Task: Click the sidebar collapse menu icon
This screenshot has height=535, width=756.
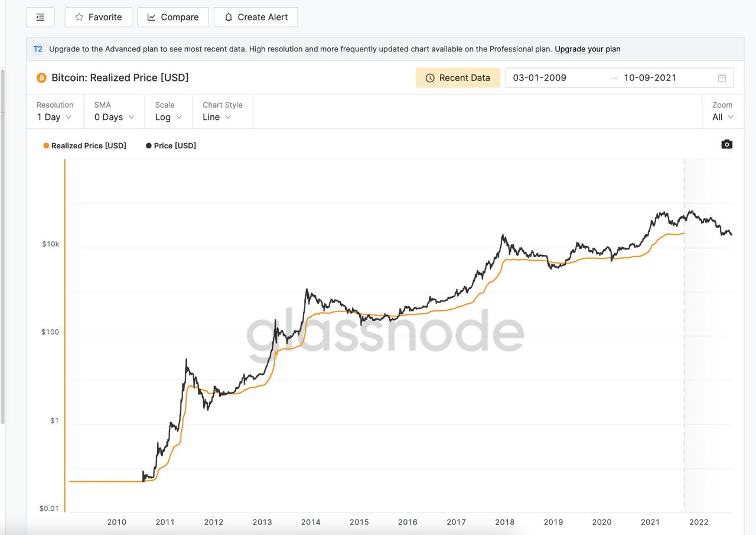Action: click(x=40, y=17)
